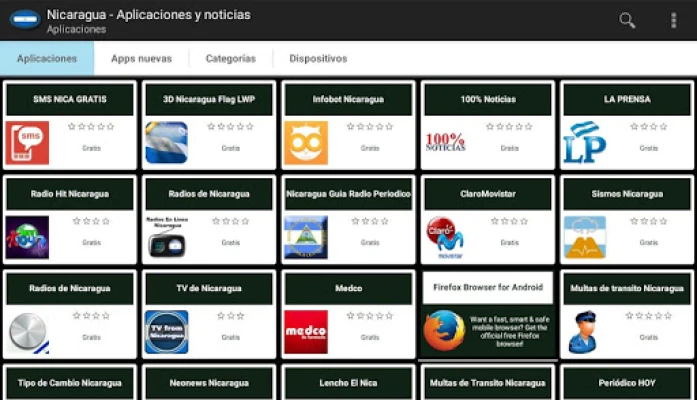Open the Medco app icon
The height and width of the screenshot is (400, 697).
[305, 331]
